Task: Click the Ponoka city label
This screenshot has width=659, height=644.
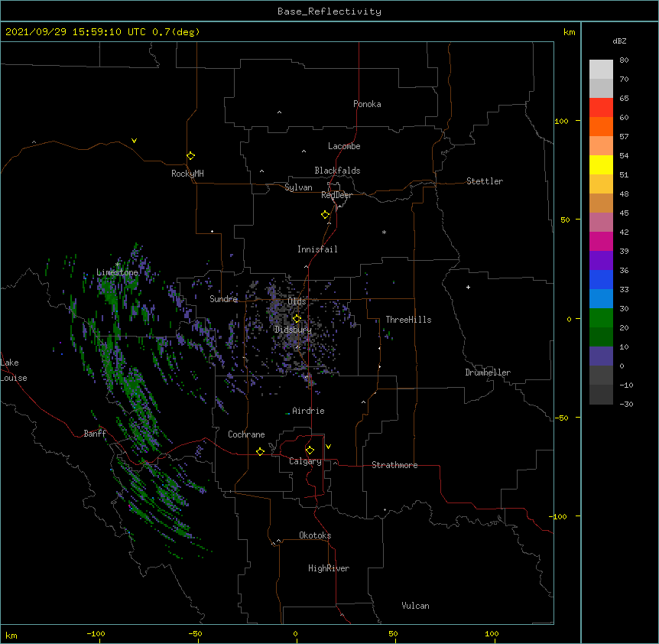Action: click(x=367, y=104)
